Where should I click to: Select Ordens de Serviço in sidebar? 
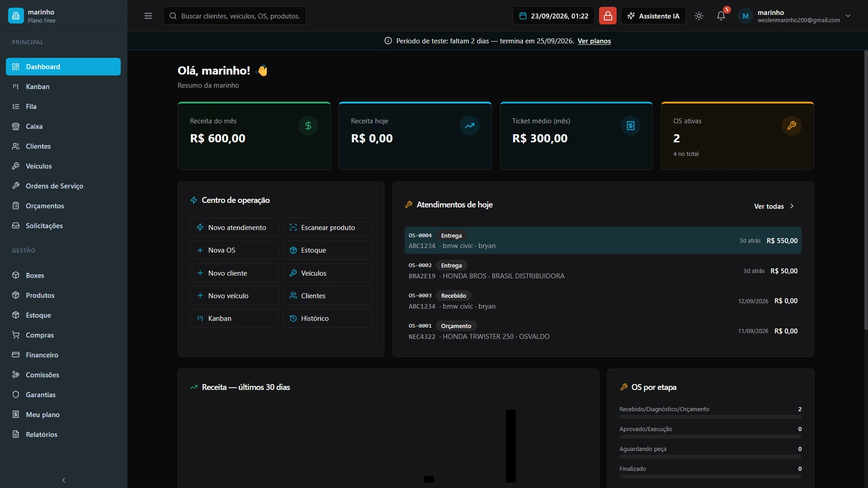63,186
